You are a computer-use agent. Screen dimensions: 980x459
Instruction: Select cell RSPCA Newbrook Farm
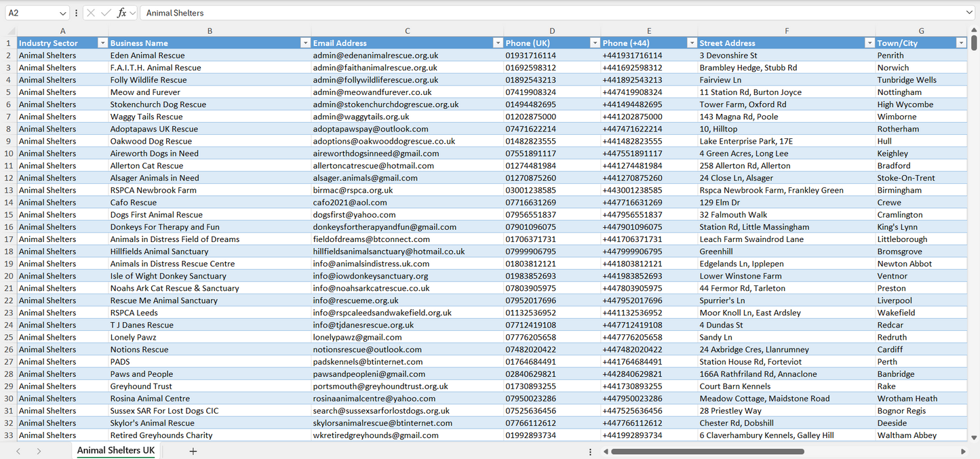(x=210, y=191)
